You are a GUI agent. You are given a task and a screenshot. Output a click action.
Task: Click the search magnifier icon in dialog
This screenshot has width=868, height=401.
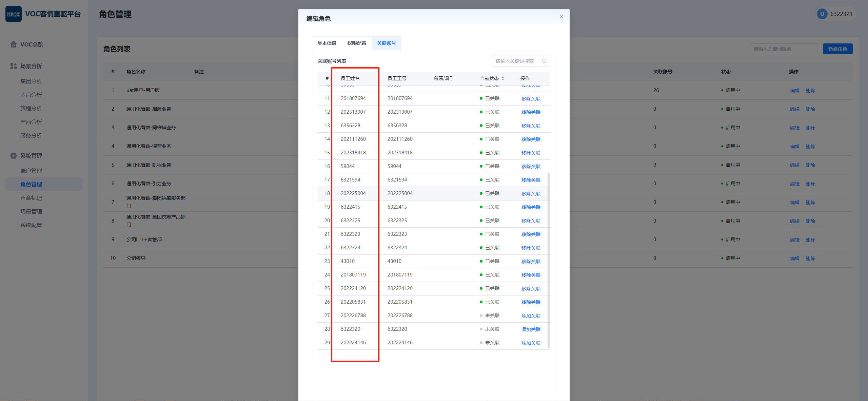[544, 61]
